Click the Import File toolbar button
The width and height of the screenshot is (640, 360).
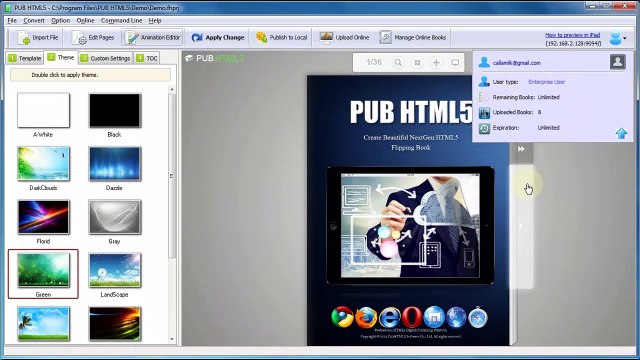38,38
